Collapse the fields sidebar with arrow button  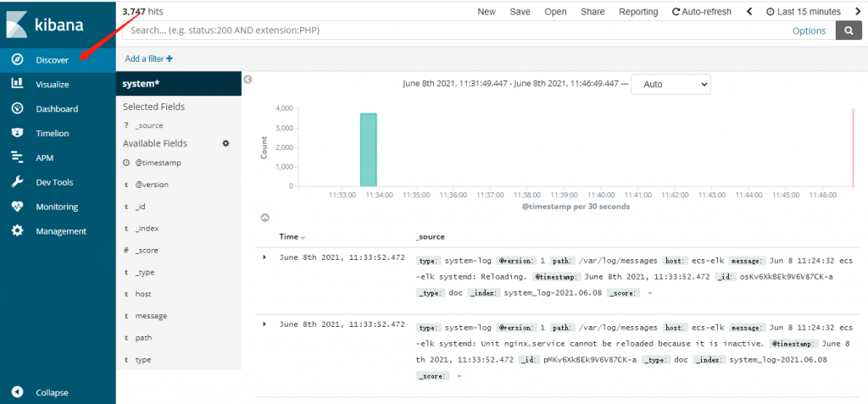(248, 79)
